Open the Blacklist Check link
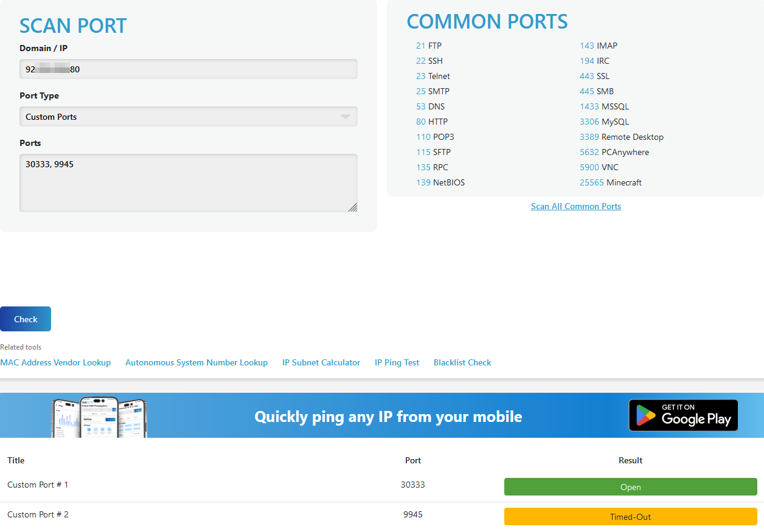 462,362
